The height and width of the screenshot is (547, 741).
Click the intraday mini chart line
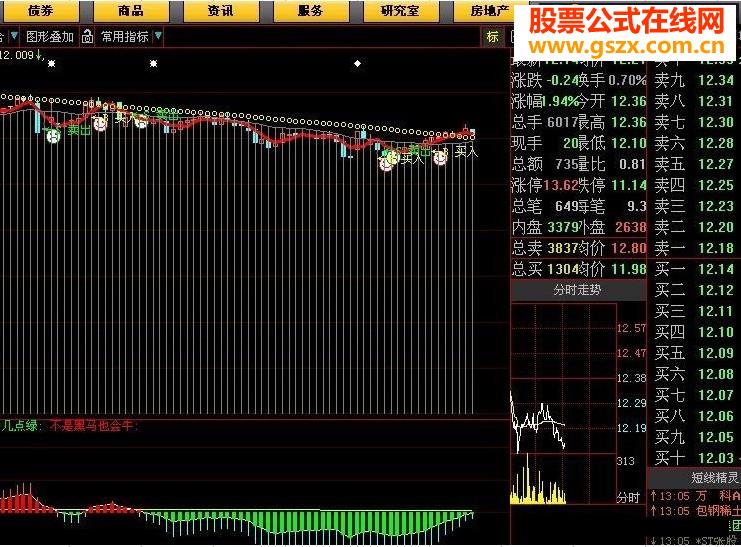[538, 421]
